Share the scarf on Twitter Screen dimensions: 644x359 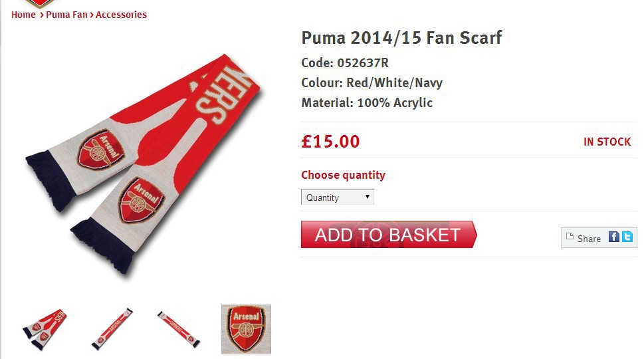pos(627,237)
